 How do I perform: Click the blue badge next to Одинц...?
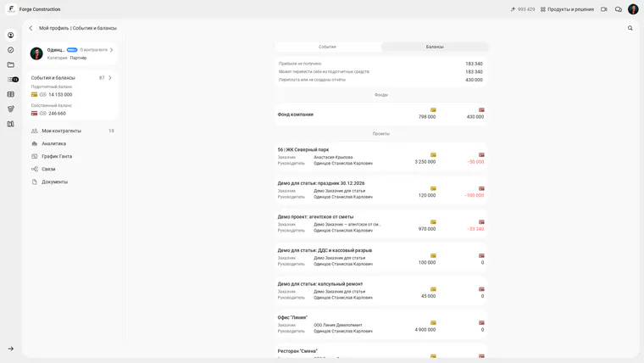click(72, 50)
